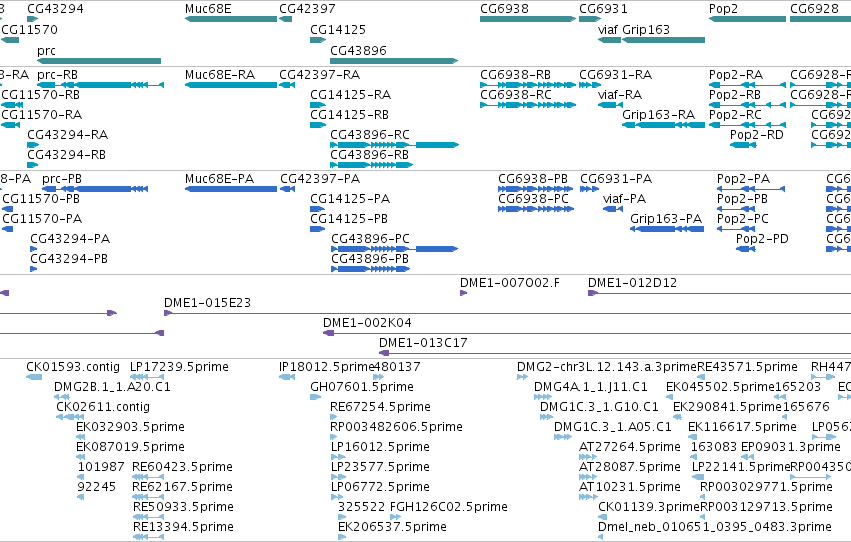The width and height of the screenshot is (851, 542).
Task: Click the LP22141.5prime EST feature
Action: click(697, 477)
